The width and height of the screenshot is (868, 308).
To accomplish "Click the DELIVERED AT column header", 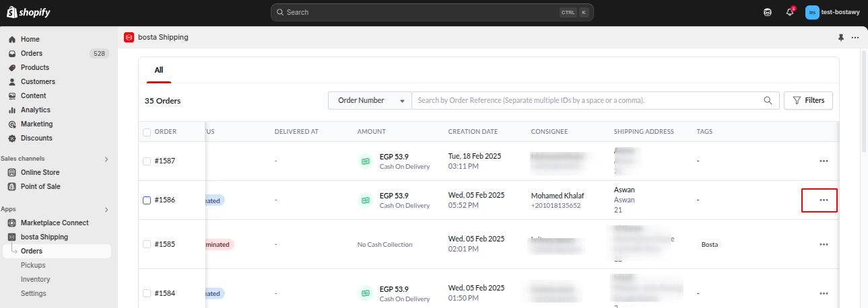I will [296, 132].
